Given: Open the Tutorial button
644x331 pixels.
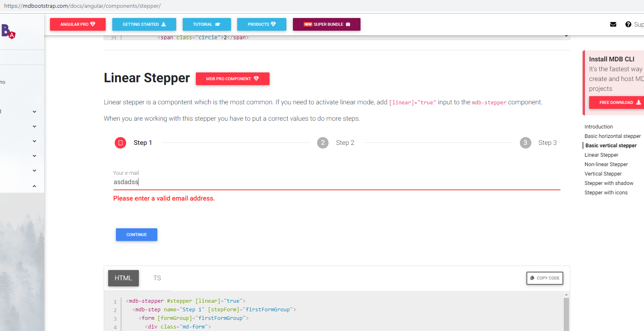Looking at the screenshot, I should point(207,25).
